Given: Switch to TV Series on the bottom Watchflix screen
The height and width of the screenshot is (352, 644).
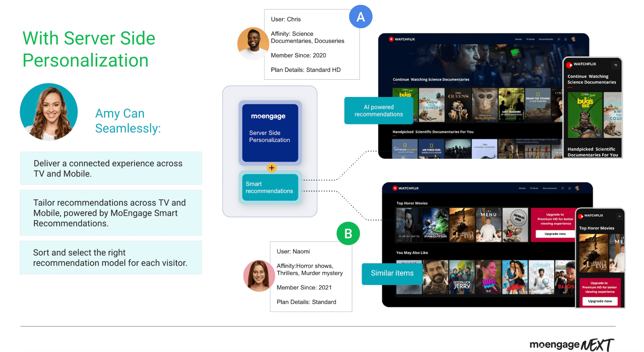Looking at the screenshot, I should pyautogui.click(x=534, y=188).
